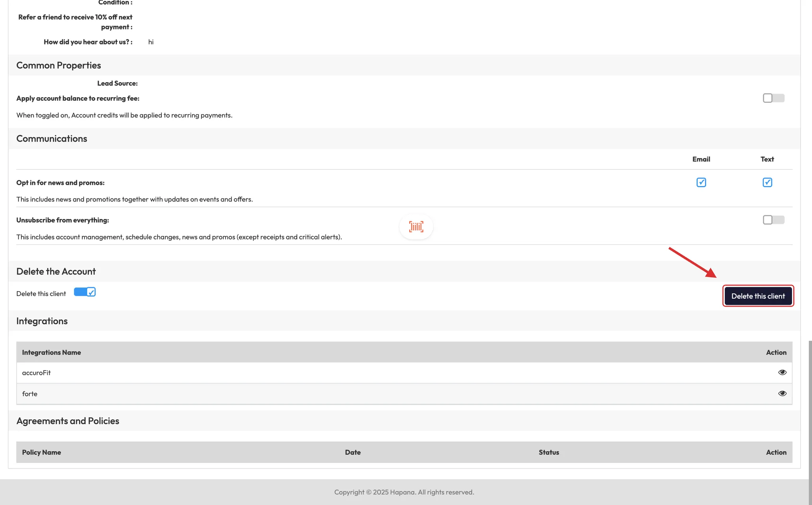Click the Integrations Name column header
Image resolution: width=812 pixels, height=505 pixels.
click(x=52, y=352)
